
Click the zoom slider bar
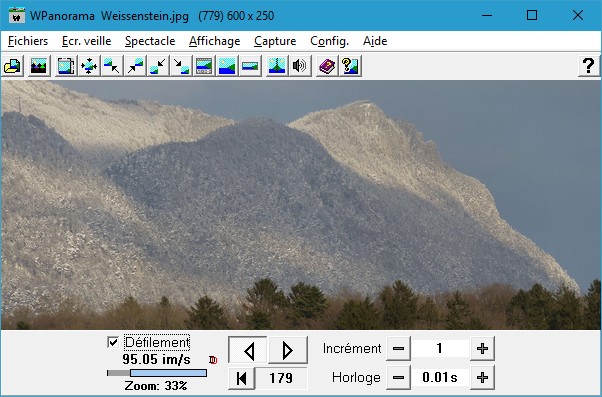click(157, 373)
